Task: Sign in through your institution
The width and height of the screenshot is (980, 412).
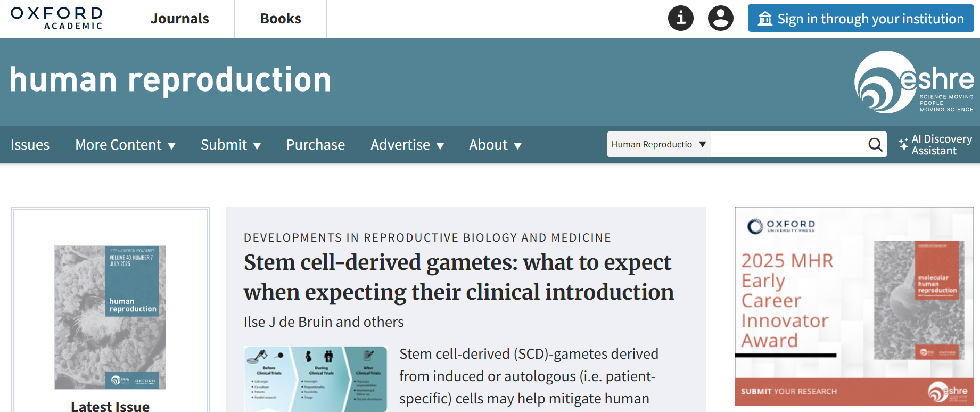Action: pos(861,19)
